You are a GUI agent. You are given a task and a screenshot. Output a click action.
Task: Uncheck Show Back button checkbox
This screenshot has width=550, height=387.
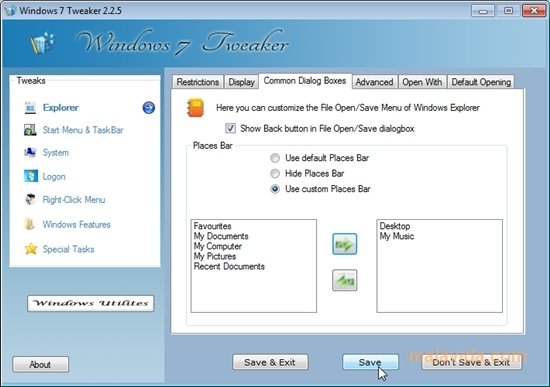pos(230,128)
